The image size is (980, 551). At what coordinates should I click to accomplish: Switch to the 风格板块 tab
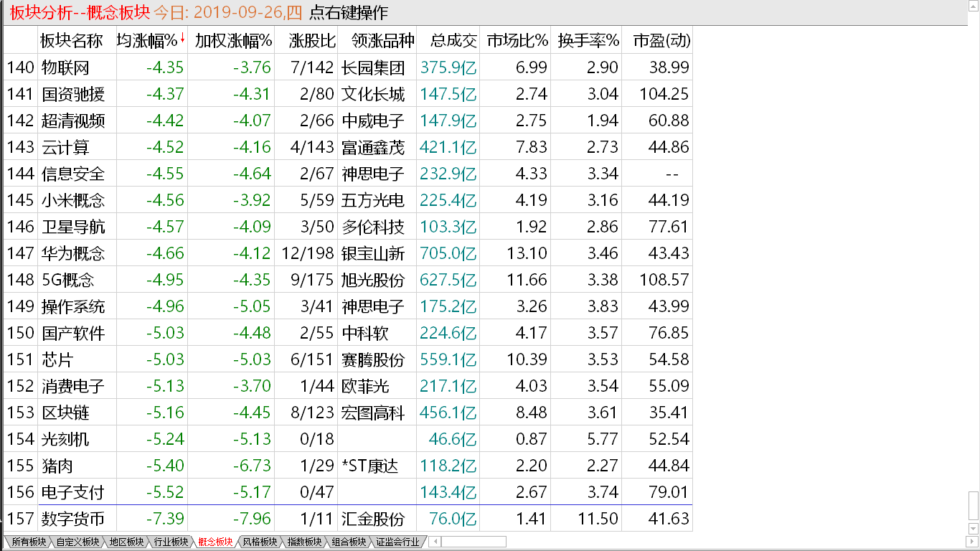260,542
